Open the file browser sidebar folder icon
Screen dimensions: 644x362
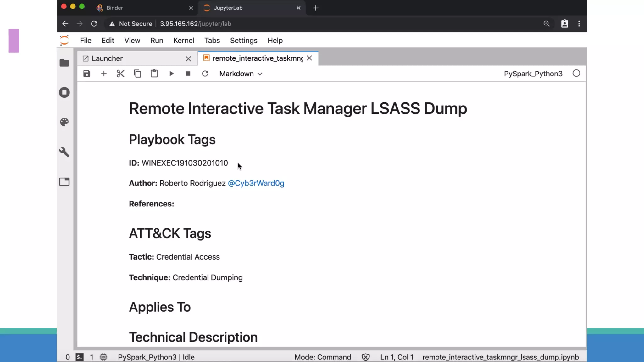tap(64, 63)
